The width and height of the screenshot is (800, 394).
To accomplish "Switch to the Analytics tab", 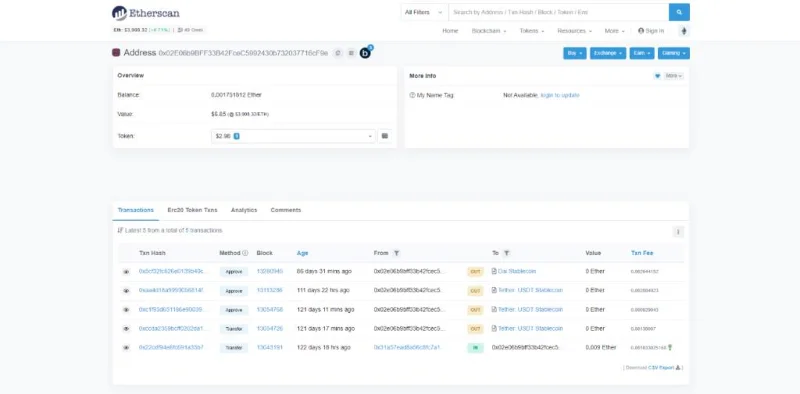I will tap(244, 210).
